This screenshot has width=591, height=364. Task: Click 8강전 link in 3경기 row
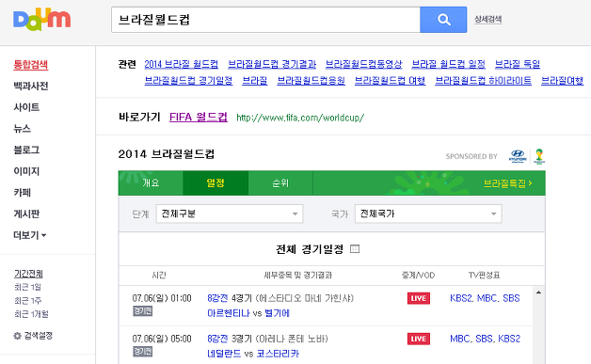click(217, 339)
